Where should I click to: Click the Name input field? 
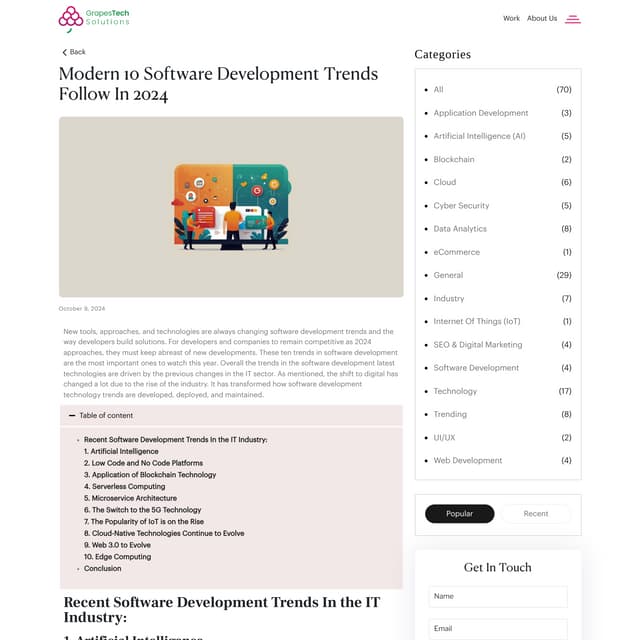pyautogui.click(x=498, y=597)
